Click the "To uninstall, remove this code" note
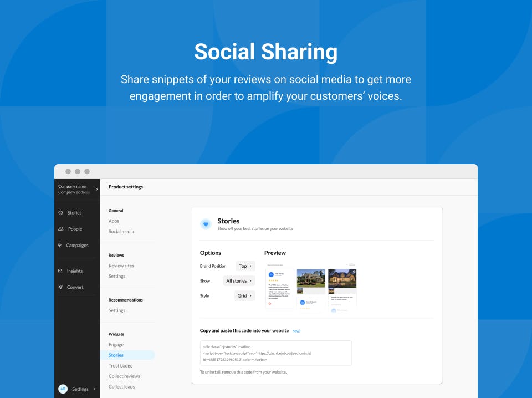The width and height of the screenshot is (532, 398). click(243, 372)
